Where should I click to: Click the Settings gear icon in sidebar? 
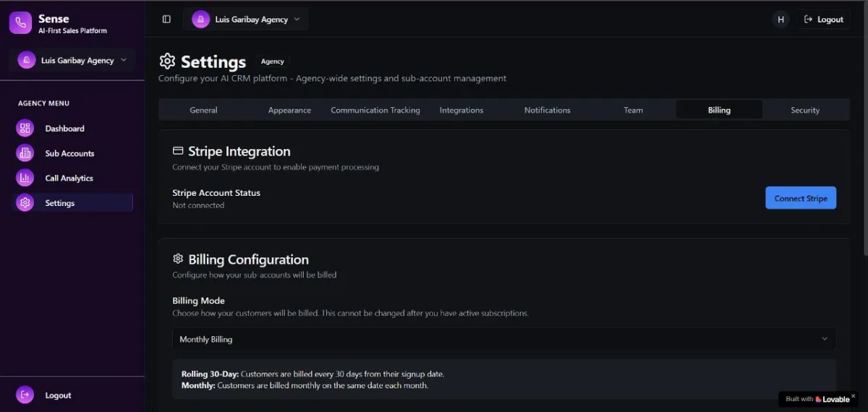point(25,203)
